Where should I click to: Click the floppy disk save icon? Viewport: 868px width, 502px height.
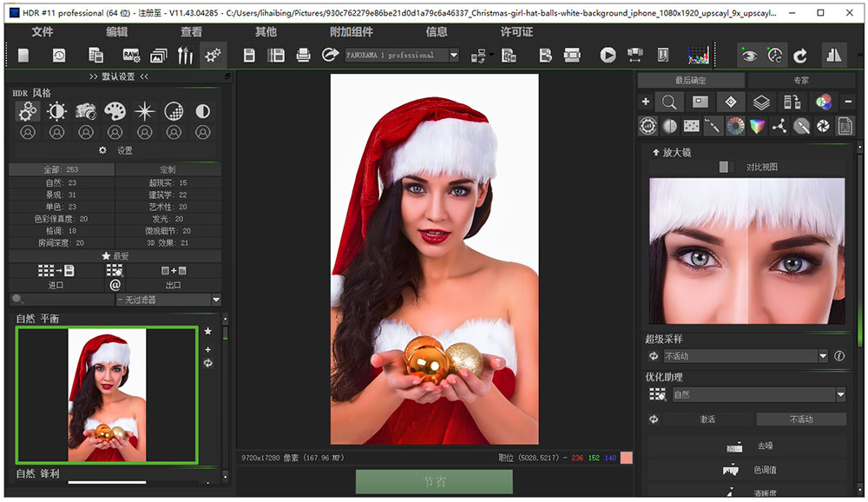pos(249,55)
